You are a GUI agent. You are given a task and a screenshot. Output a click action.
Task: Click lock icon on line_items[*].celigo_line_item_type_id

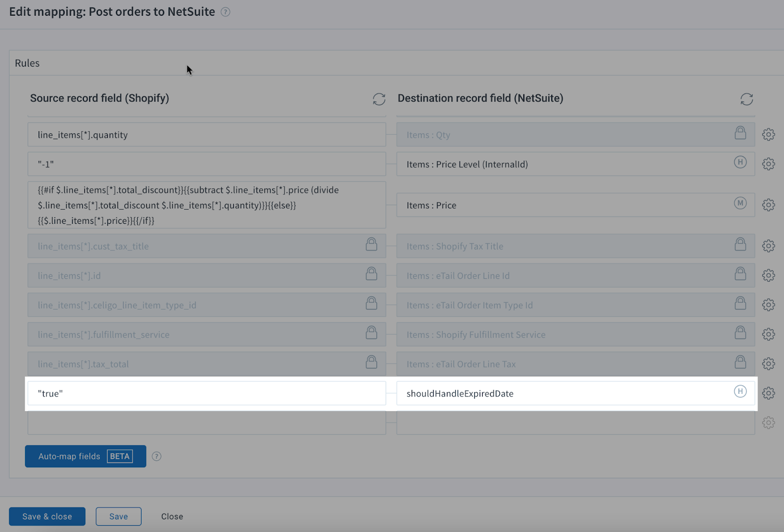[x=371, y=303]
